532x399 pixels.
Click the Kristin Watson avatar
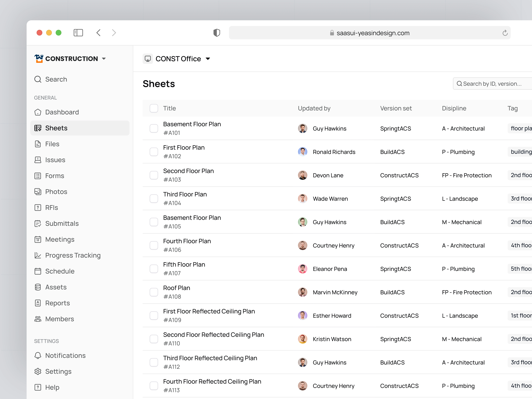[303, 339]
